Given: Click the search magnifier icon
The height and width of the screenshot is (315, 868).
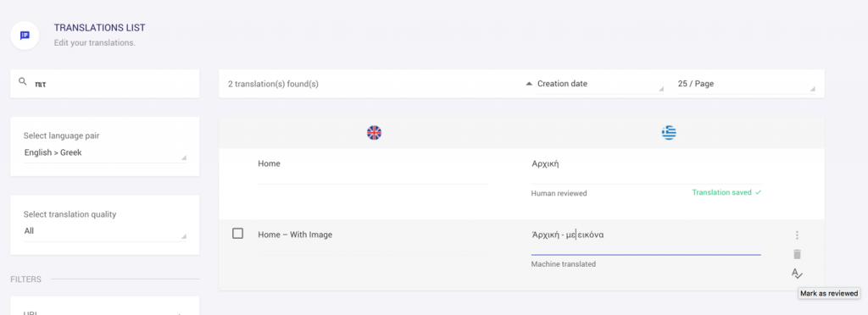Looking at the screenshot, I should 23,82.
